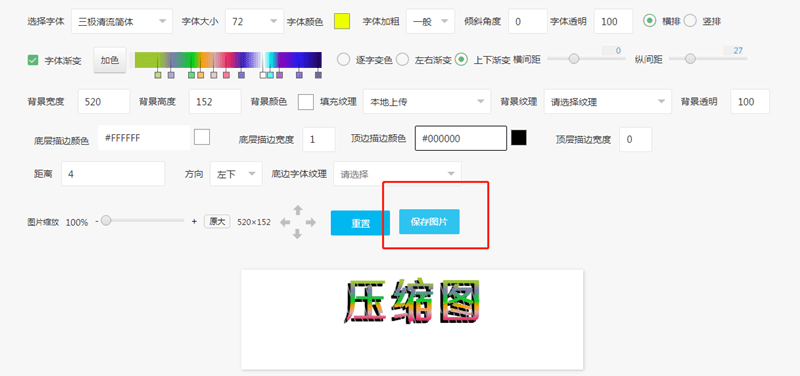Screen dimensions: 800x376
Task: Zoom in with the plus sign
Action: [x=194, y=222]
